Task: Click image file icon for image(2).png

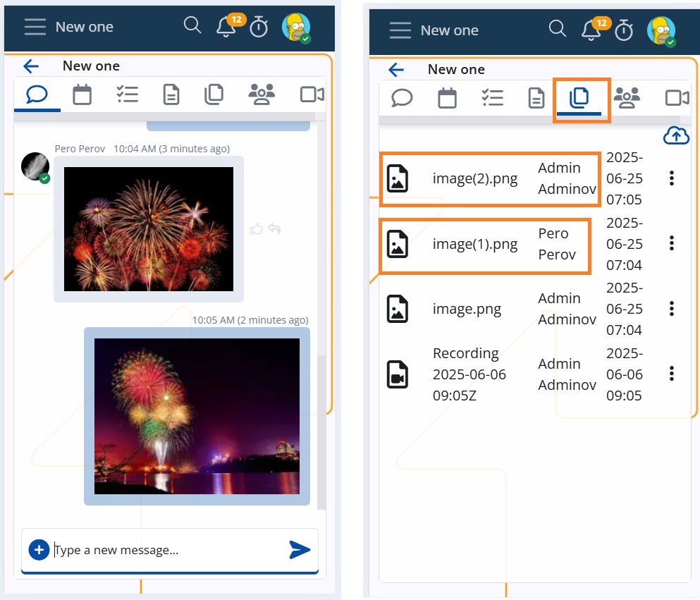Action: tap(398, 178)
